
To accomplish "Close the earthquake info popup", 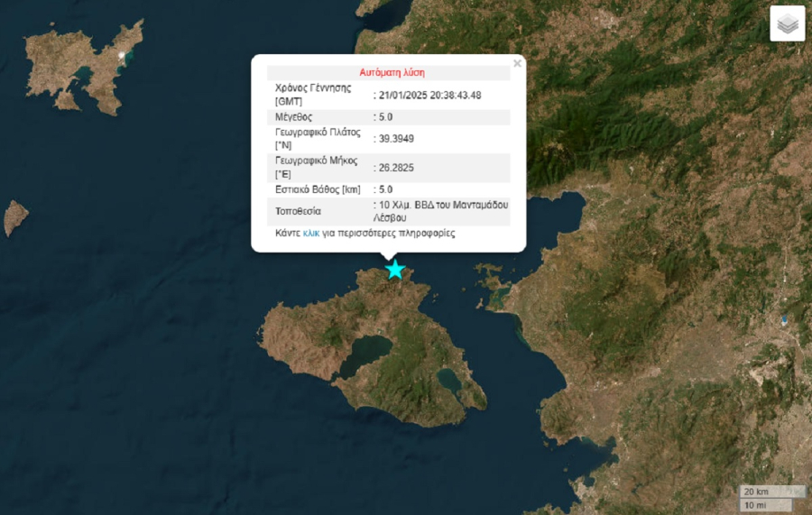I will click(517, 64).
